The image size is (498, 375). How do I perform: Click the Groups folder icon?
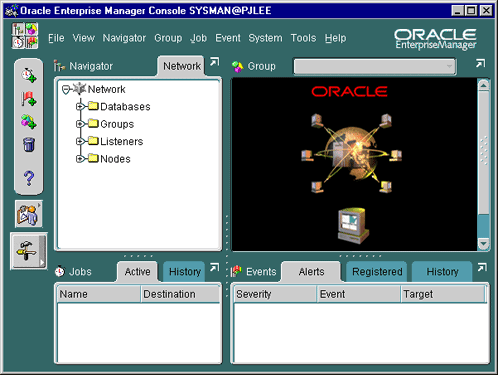(93, 123)
